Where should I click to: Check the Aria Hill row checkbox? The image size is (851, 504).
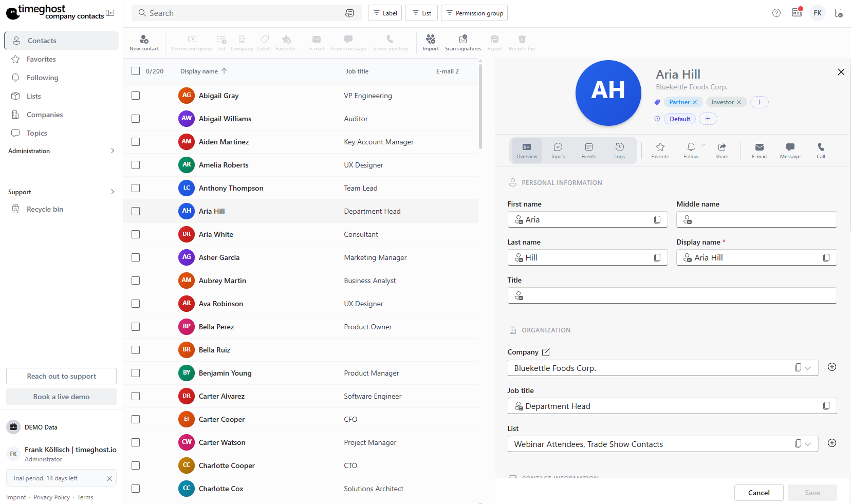(136, 211)
